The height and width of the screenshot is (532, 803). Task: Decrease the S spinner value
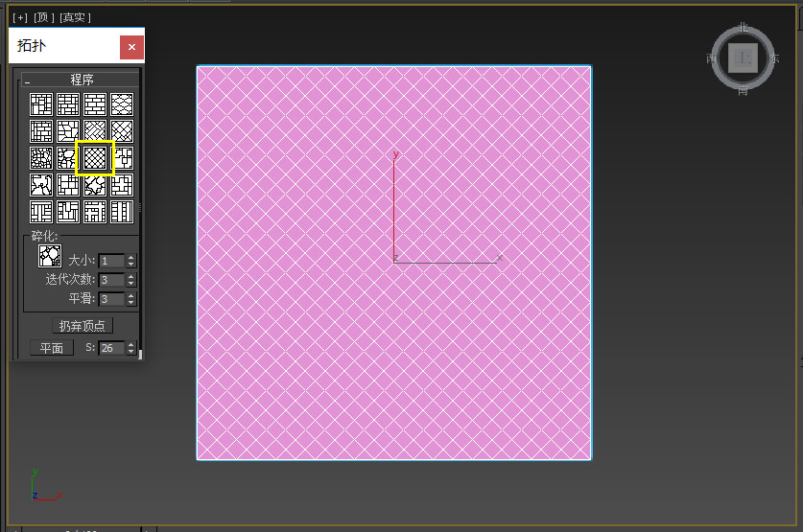131,351
